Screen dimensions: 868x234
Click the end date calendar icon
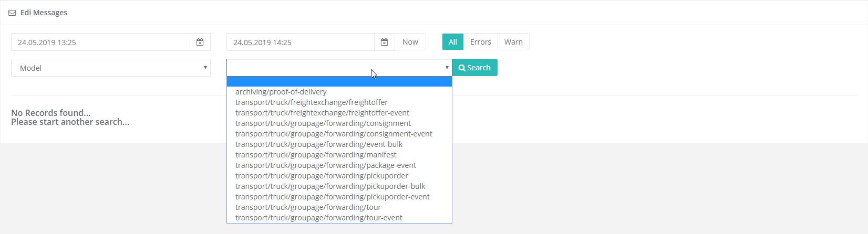click(x=384, y=42)
